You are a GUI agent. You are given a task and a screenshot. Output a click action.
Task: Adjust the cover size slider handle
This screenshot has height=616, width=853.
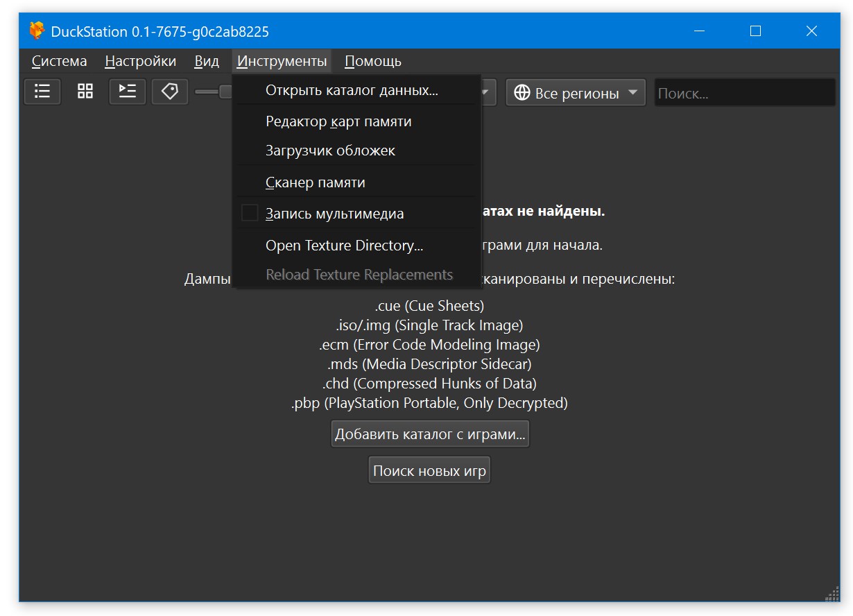point(226,92)
